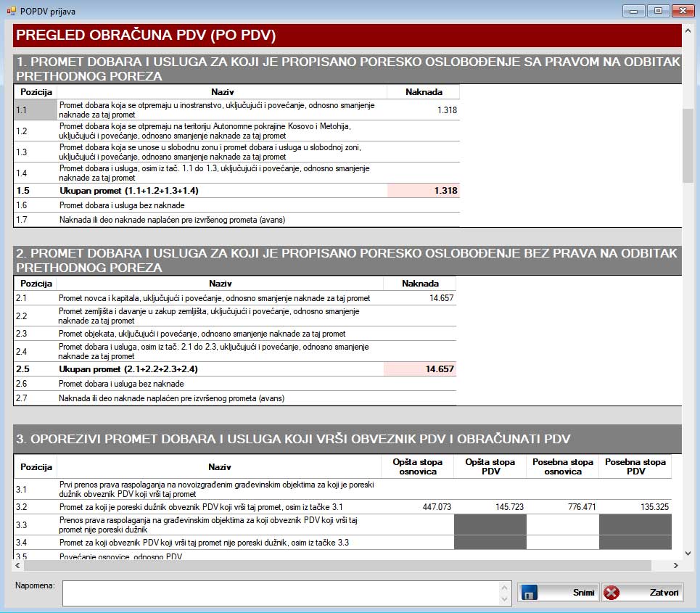Select row 1.2 Kosovo i Metohija description
Image resolution: width=700 pixels, height=613 pixels.
click(x=205, y=131)
